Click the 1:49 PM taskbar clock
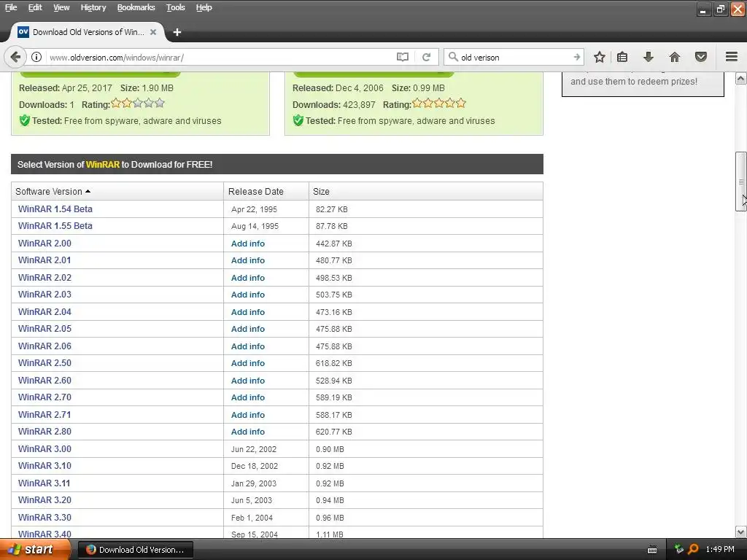 coord(720,549)
